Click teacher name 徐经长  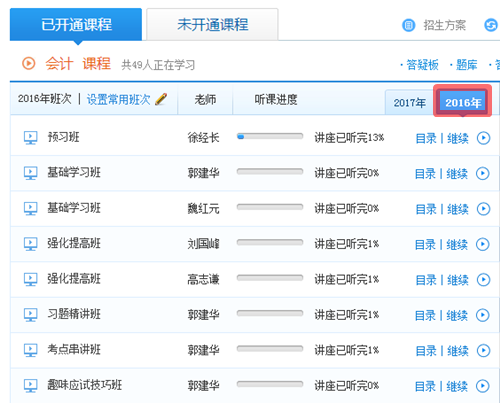point(203,137)
